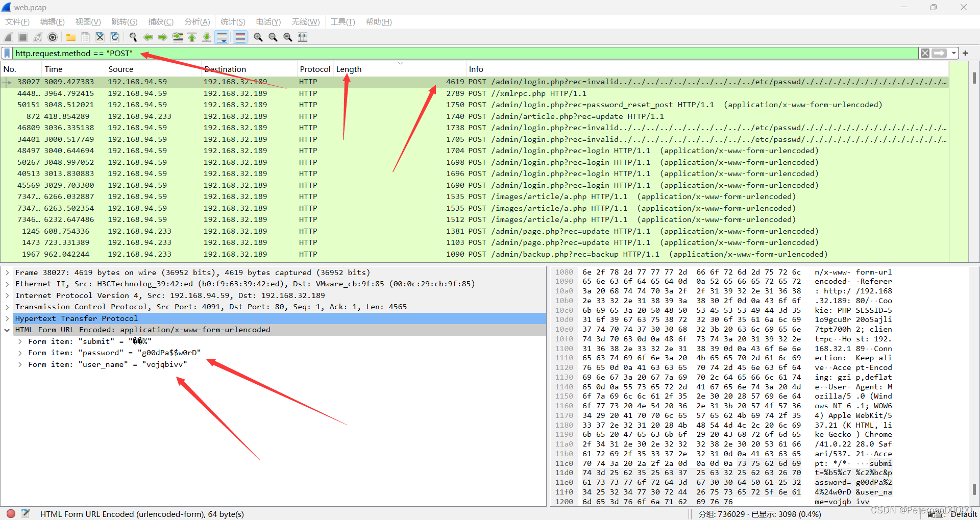The width and height of the screenshot is (980, 520).
Task: Go forward to the next packet
Action: 163,37
